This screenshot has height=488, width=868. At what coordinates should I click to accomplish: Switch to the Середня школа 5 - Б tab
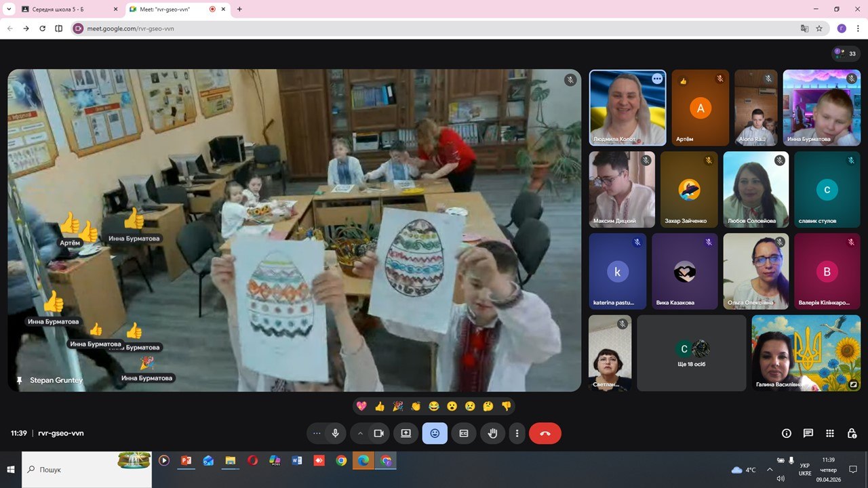(64, 9)
